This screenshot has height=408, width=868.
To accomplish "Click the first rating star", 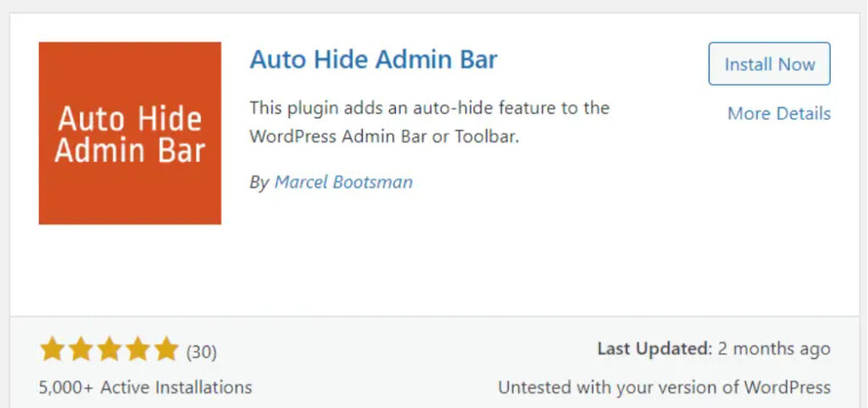I will 52,349.
